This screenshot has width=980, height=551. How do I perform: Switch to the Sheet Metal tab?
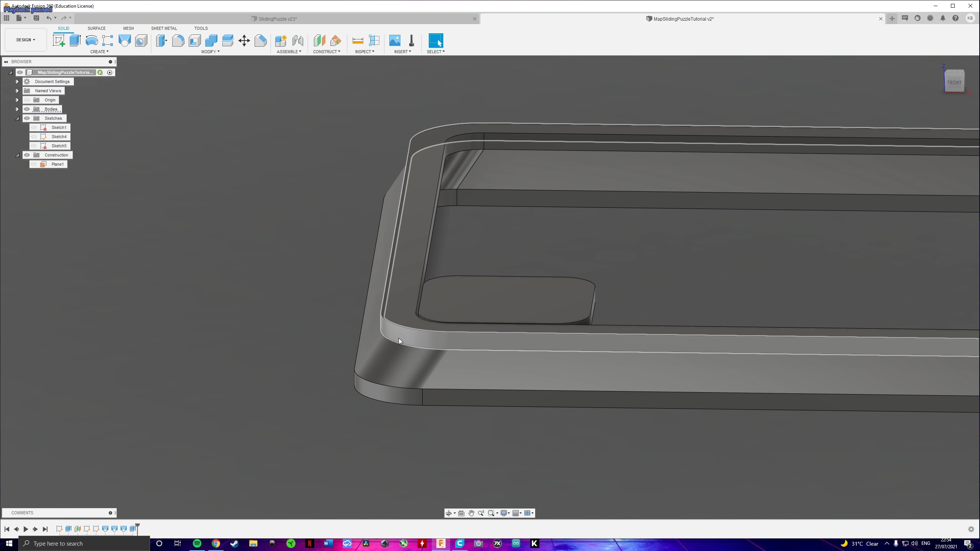(x=164, y=28)
